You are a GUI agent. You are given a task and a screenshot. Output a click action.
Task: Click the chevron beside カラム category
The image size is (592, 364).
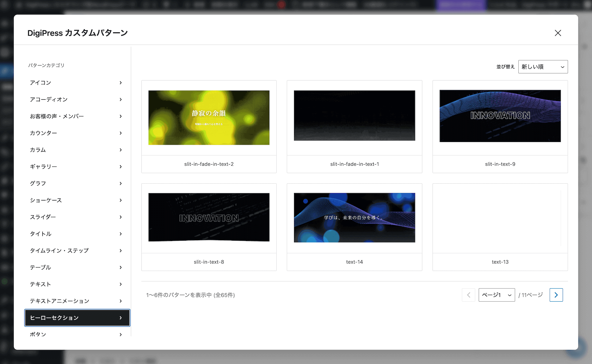click(121, 150)
